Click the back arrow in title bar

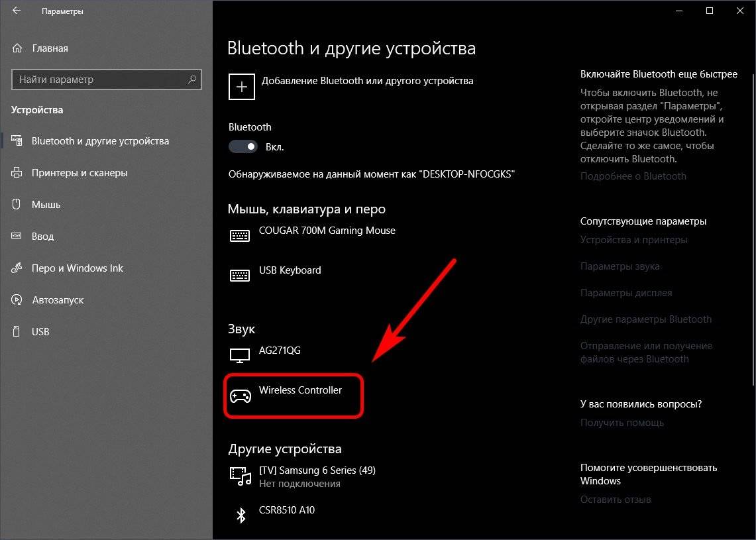17,11
